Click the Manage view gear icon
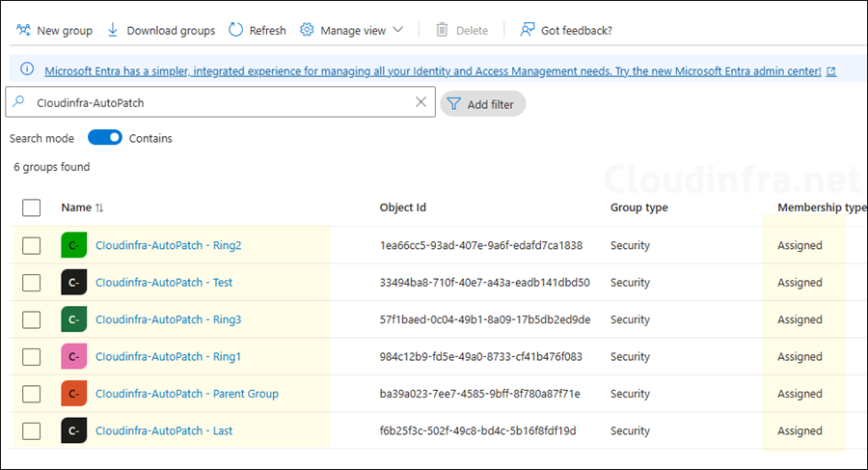868x470 pixels. [x=307, y=30]
